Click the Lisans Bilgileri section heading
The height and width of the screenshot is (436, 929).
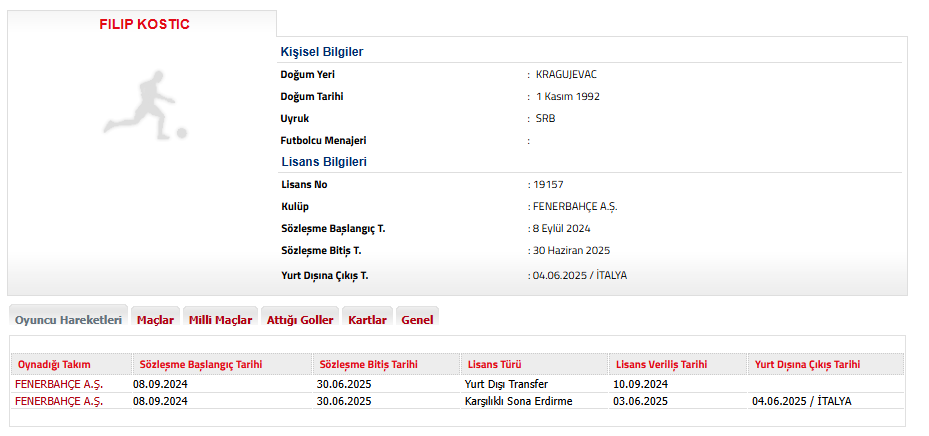click(323, 162)
